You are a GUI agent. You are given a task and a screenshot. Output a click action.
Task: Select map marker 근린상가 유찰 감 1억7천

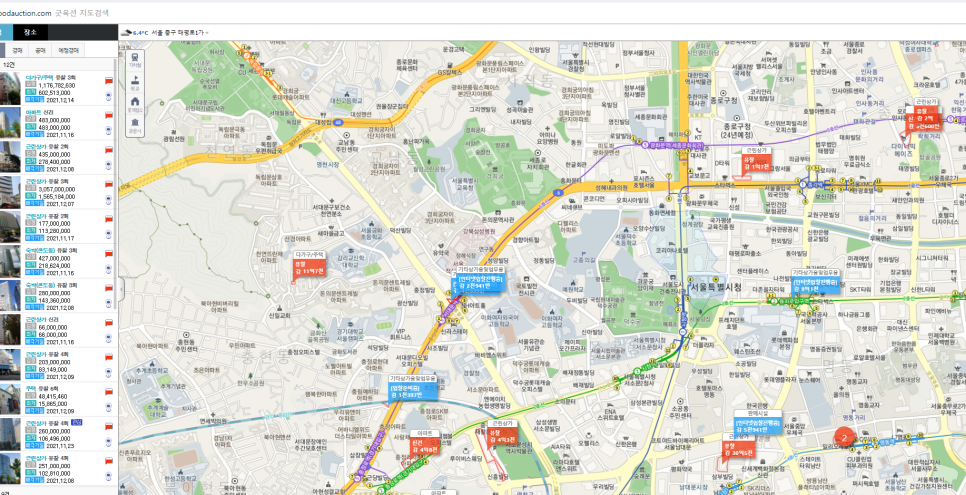pos(757,162)
